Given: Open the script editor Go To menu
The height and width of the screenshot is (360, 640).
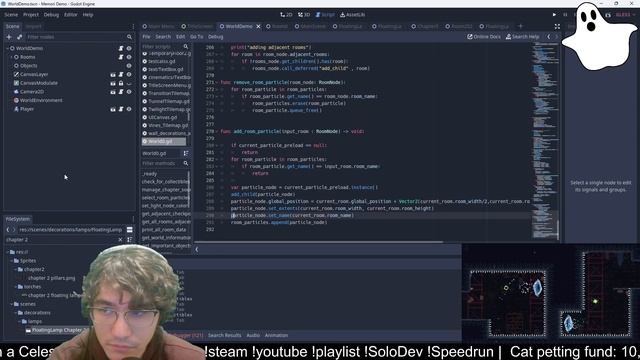Looking at the screenshot, I should [196, 37].
